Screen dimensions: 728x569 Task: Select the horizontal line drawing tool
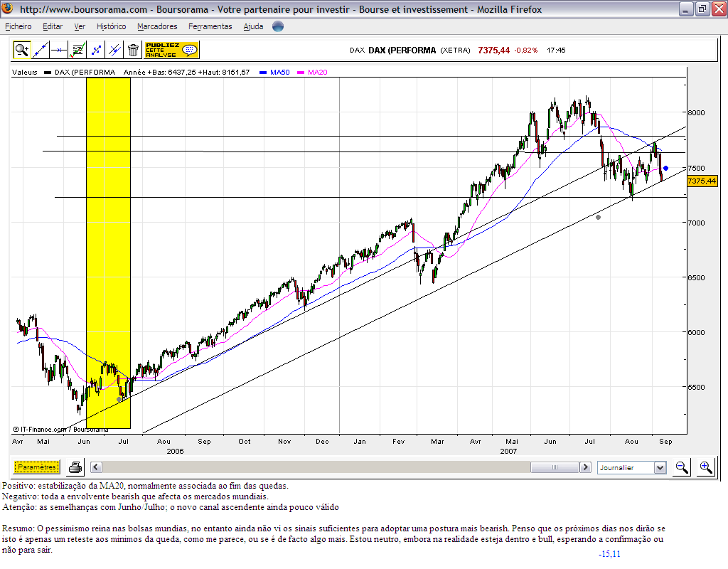(59, 50)
